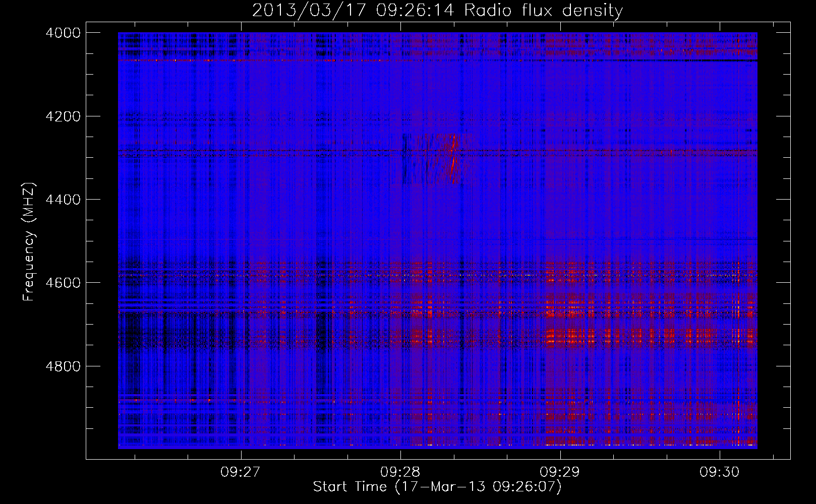Select the "Frequency (MHZ)" y-axis label
This screenshot has height=504, width=816.
tap(29, 242)
